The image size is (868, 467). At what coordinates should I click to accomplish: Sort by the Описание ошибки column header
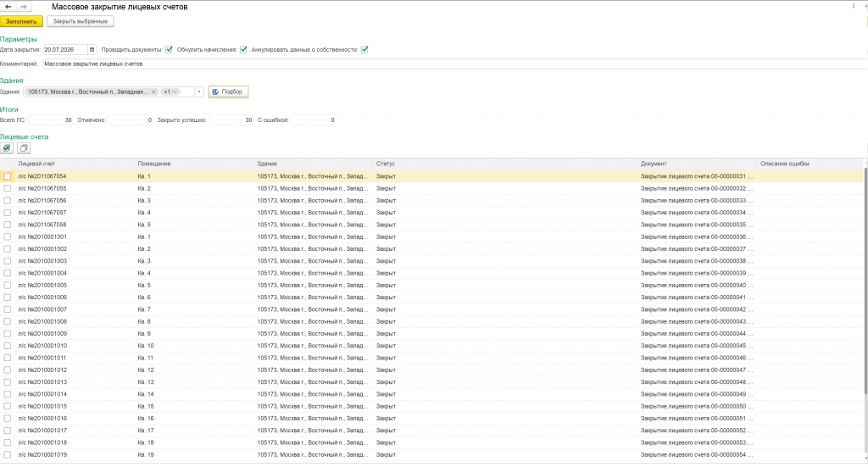pos(810,164)
